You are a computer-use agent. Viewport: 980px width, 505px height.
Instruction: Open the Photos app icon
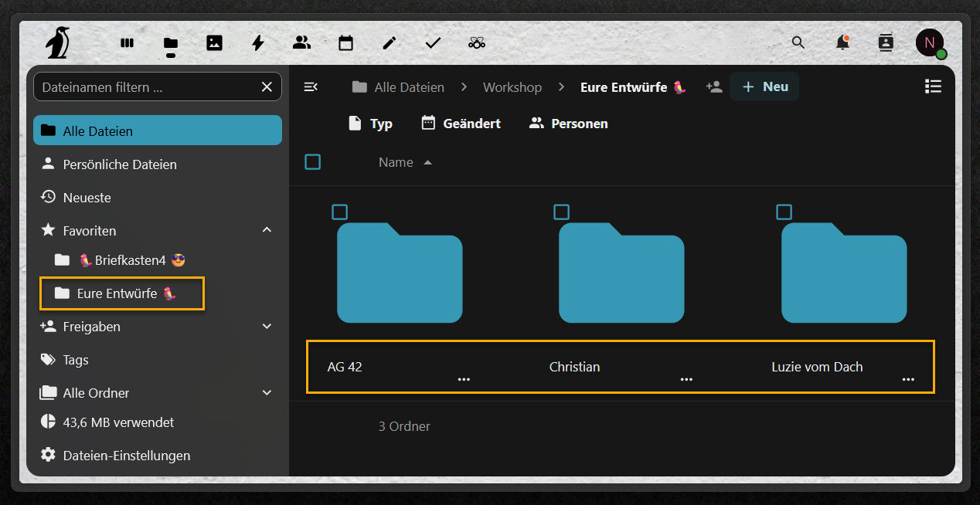[x=214, y=43]
